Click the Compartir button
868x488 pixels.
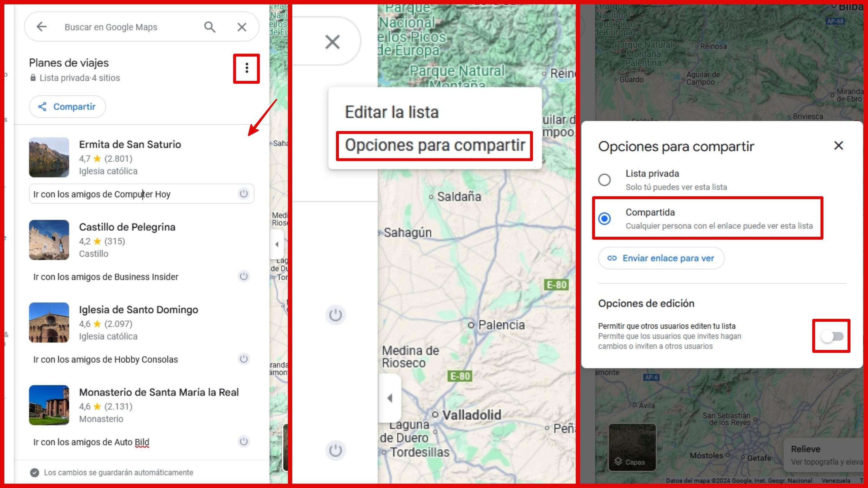(67, 107)
